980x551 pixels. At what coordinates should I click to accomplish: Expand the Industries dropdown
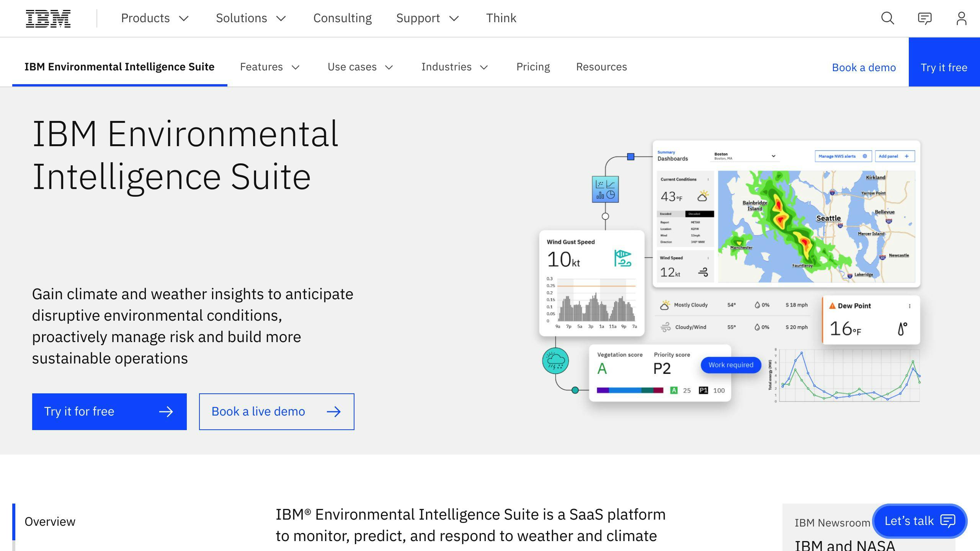[x=455, y=67]
